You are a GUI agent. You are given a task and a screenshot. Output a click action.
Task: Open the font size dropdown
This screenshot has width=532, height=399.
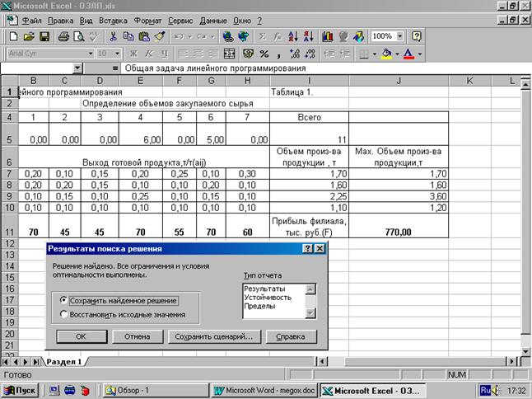(x=117, y=54)
